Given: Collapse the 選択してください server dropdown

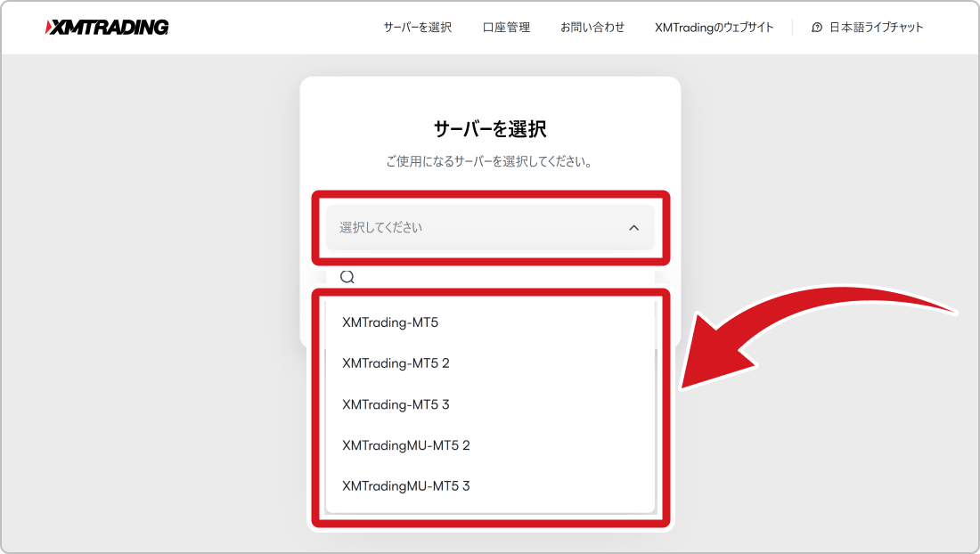Looking at the screenshot, I should [490, 227].
